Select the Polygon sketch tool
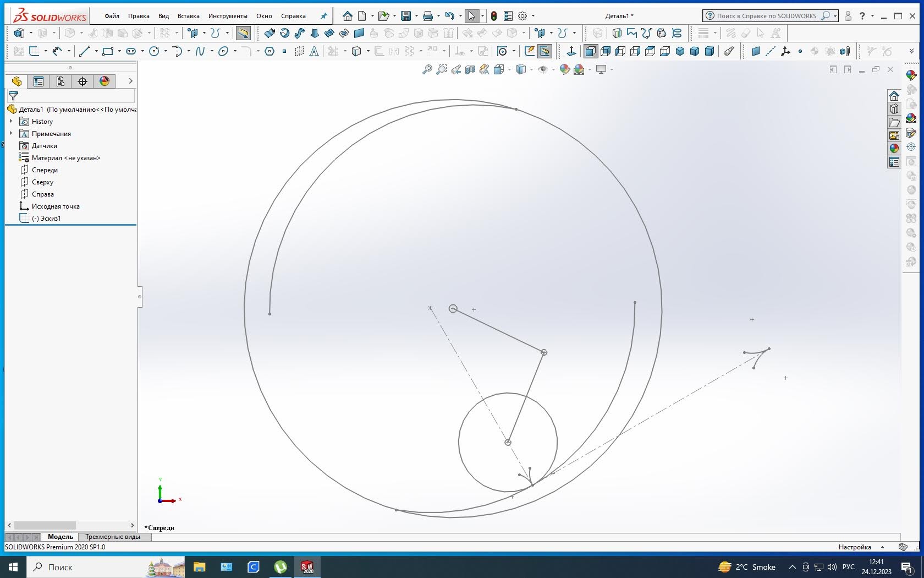Viewport: 924px width, 578px height. (269, 51)
